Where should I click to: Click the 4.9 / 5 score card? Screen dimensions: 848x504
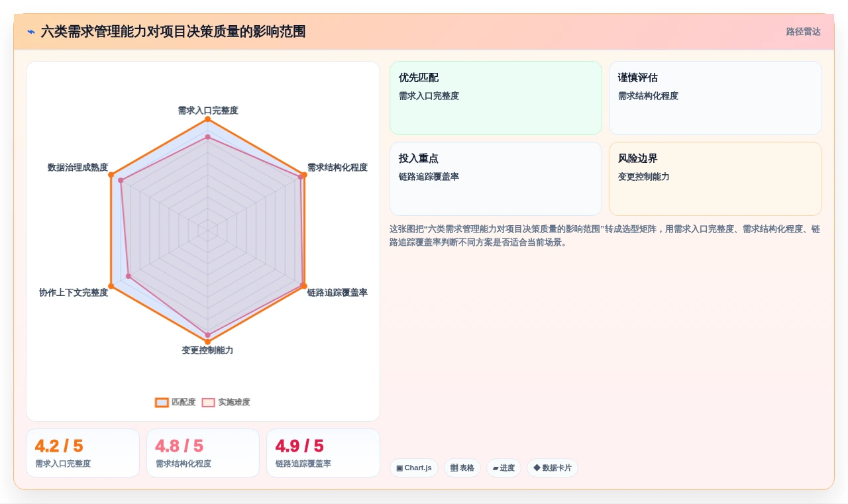323,453
